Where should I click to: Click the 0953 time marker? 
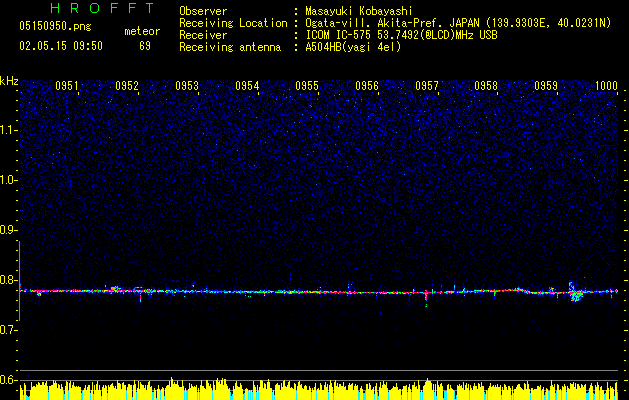[187, 85]
